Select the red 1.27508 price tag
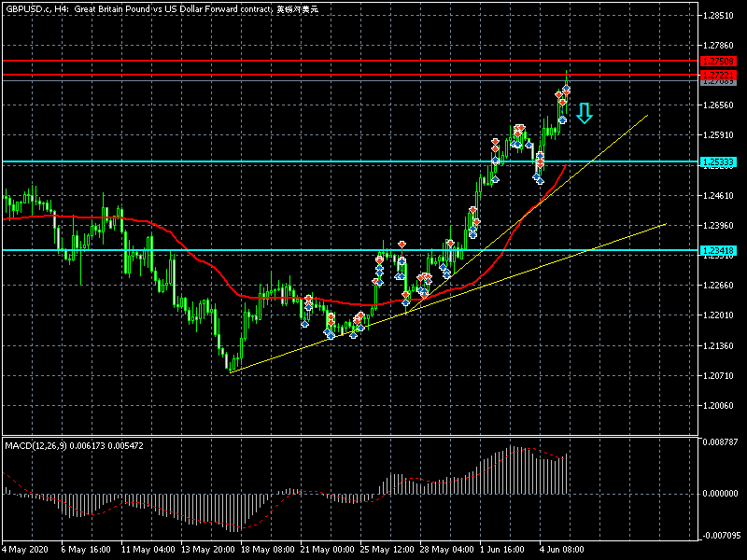The width and height of the screenshot is (747, 560). pos(718,61)
